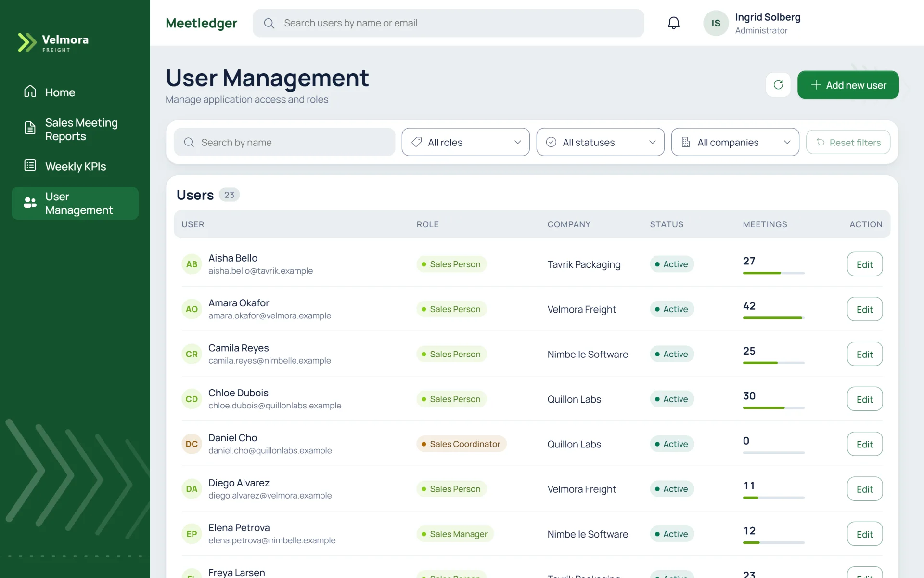Edit Daniel Cho's user record
The width and height of the screenshot is (924, 578).
click(864, 444)
